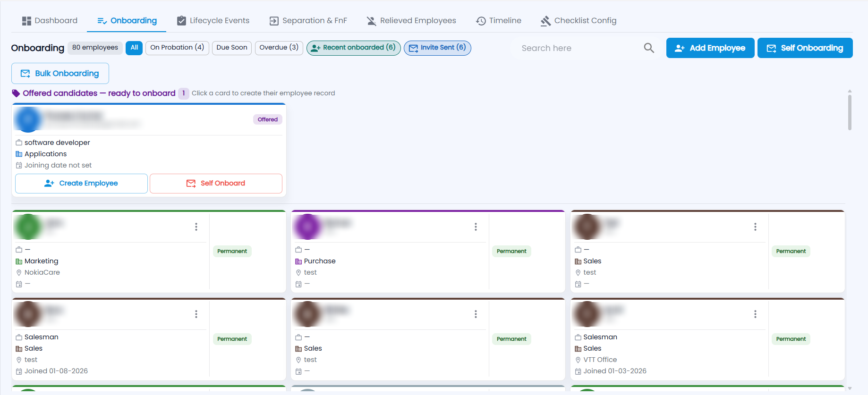Toggle the Due Soon filter
Screen dimensions: 868x395
tap(232, 48)
